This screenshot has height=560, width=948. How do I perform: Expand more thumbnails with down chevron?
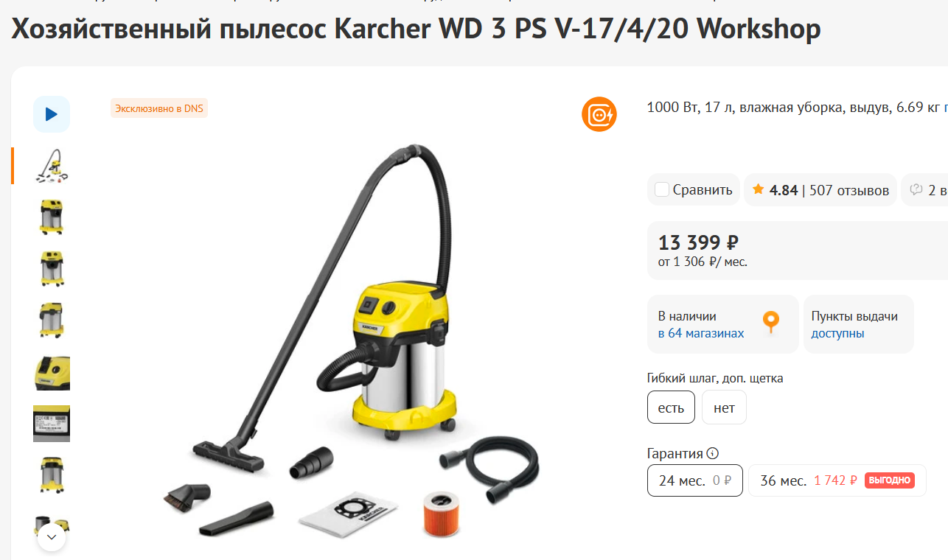pos(52,537)
